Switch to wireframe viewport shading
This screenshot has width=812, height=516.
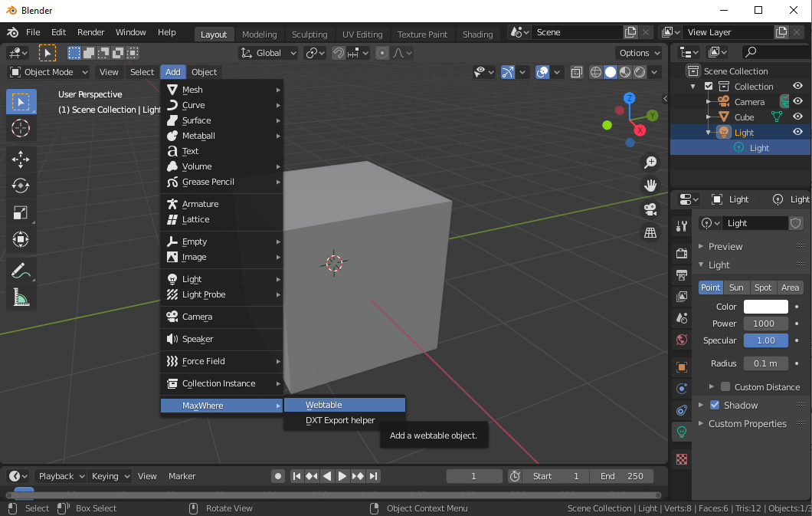point(596,72)
